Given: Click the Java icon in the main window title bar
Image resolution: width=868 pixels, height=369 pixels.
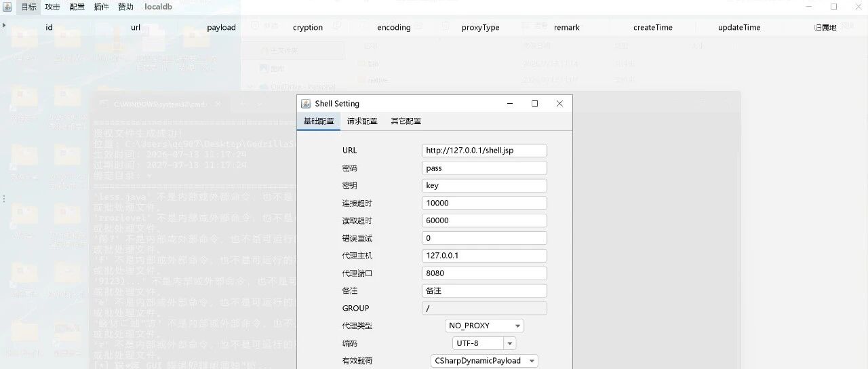Looking at the screenshot, I should pos(7,7).
